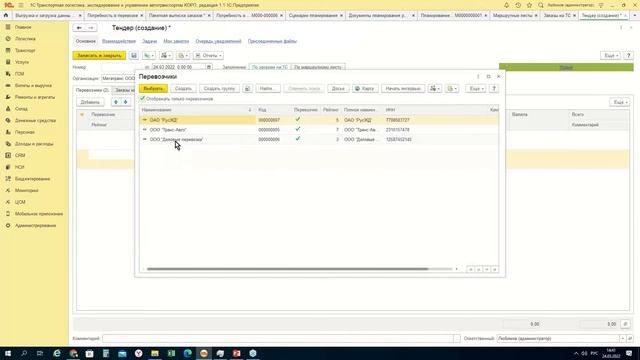The image size is (640, 360).
Task: Move carrier row down with arrow icon
Action: [126, 102]
